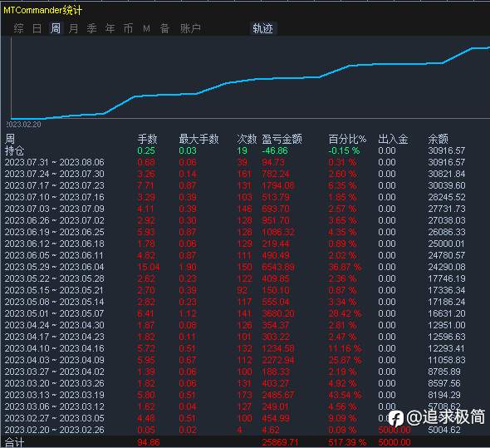
Task: Select the week row 2023.07.24 ~ 2023.07.30
Action: tap(235, 174)
